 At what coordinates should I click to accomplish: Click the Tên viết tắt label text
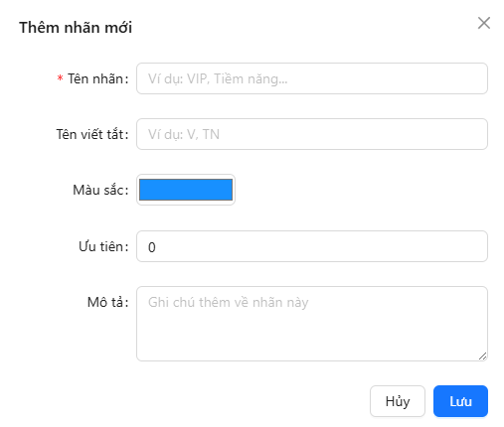(x=92, y=134)
